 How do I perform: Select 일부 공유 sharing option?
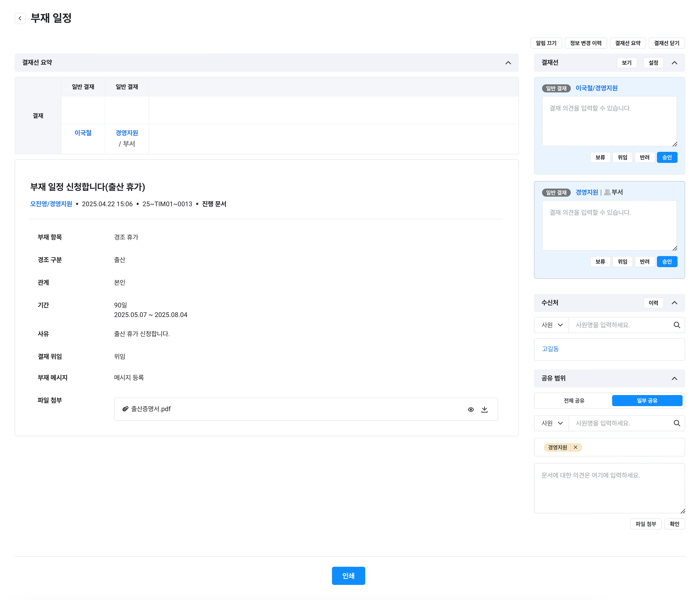click(647, 400)
